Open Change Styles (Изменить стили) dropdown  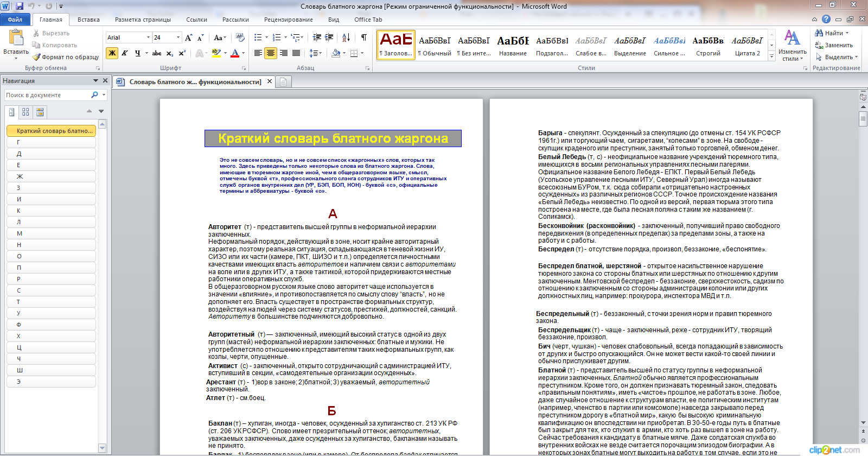pyautogui.click(x=792, y=46)
